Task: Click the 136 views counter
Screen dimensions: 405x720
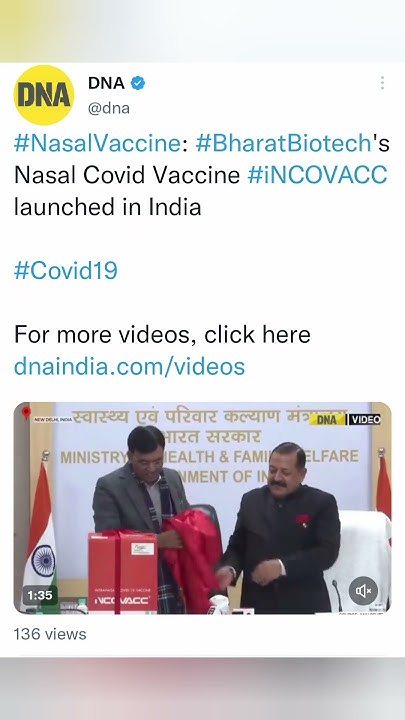Action: pos(50,635)
